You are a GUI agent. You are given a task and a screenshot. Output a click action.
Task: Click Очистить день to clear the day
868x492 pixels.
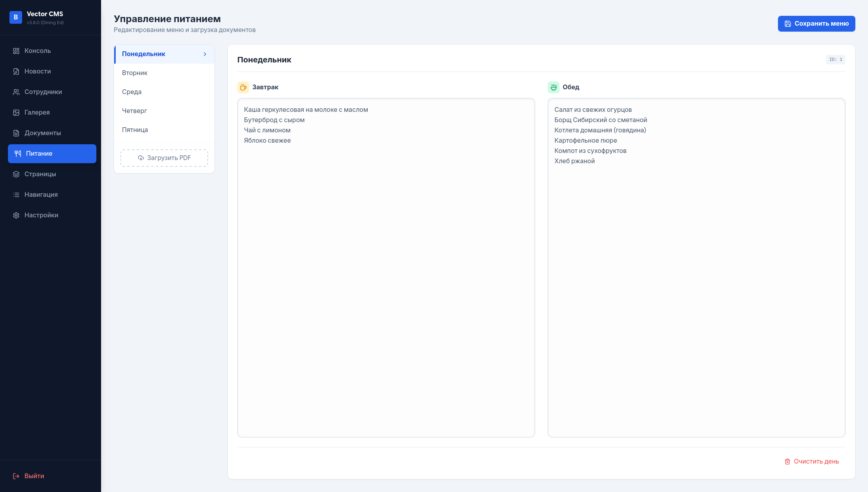[x=812, y=462]
